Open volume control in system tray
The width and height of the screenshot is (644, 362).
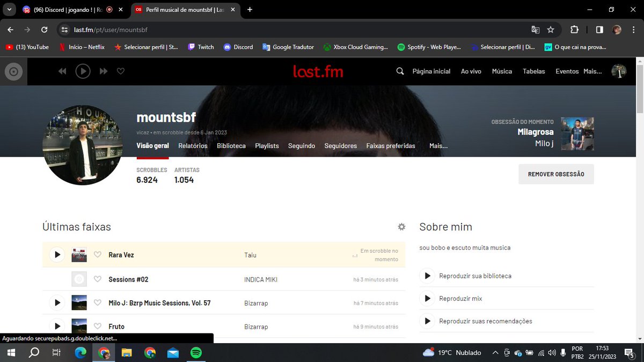coord(552,352)
